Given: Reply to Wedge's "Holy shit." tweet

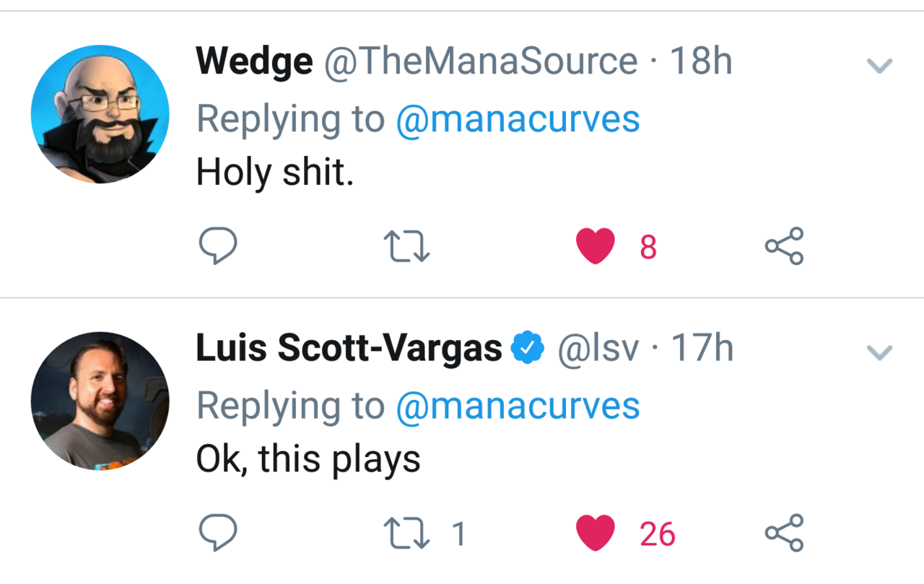Looking at the screenshot, I should point(217,246).
